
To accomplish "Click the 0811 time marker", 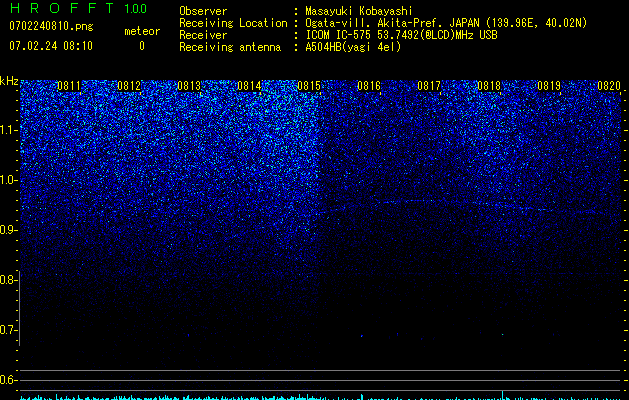I will pyautogui.click(x=69, y=86).
